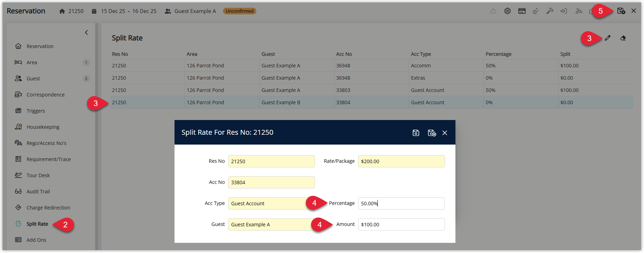This screenshot has height=253, width=644.
Task: Collapse the sidebar with the chevron
Action: tap(86, 32)
